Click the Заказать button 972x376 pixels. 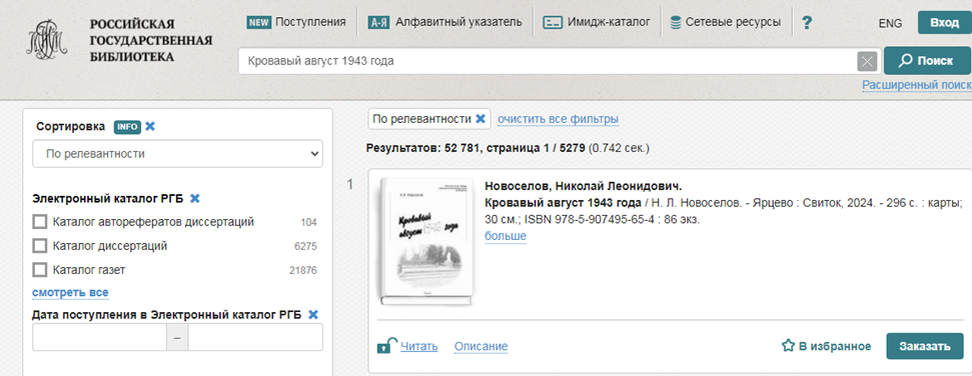click(x=925, y=346)
